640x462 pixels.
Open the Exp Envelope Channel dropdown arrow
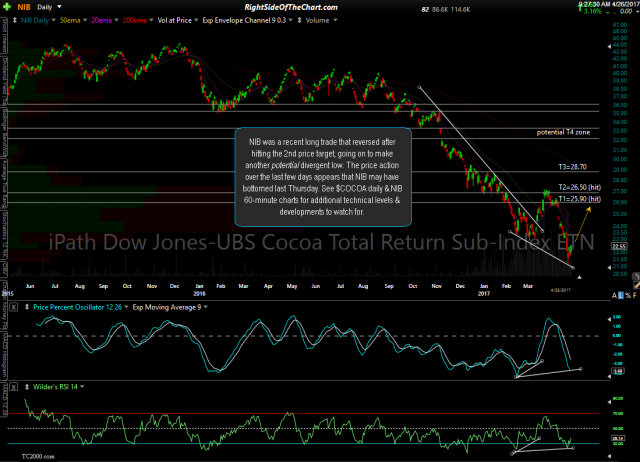tap(290, 20)
